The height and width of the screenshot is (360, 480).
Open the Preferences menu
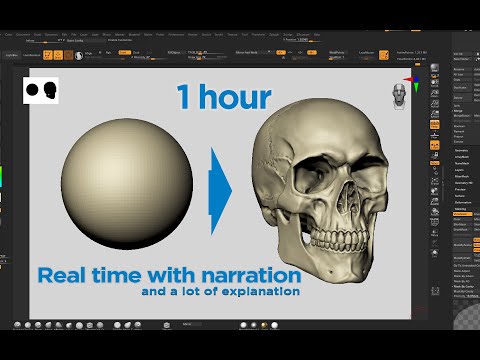coord(176,35)
